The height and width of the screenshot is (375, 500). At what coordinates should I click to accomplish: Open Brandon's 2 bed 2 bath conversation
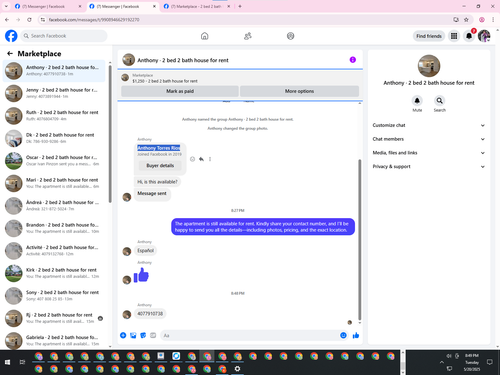tap(54, 228)
